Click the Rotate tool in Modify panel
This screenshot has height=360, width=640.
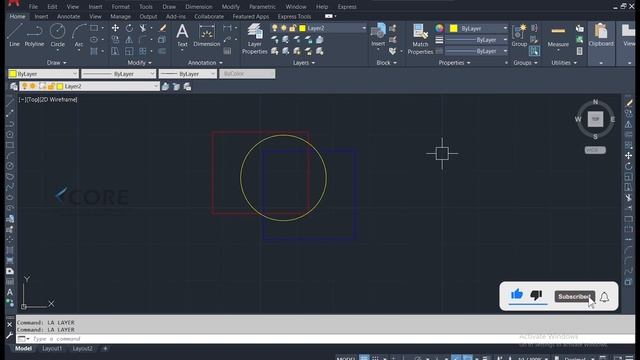tap(129, 28)
